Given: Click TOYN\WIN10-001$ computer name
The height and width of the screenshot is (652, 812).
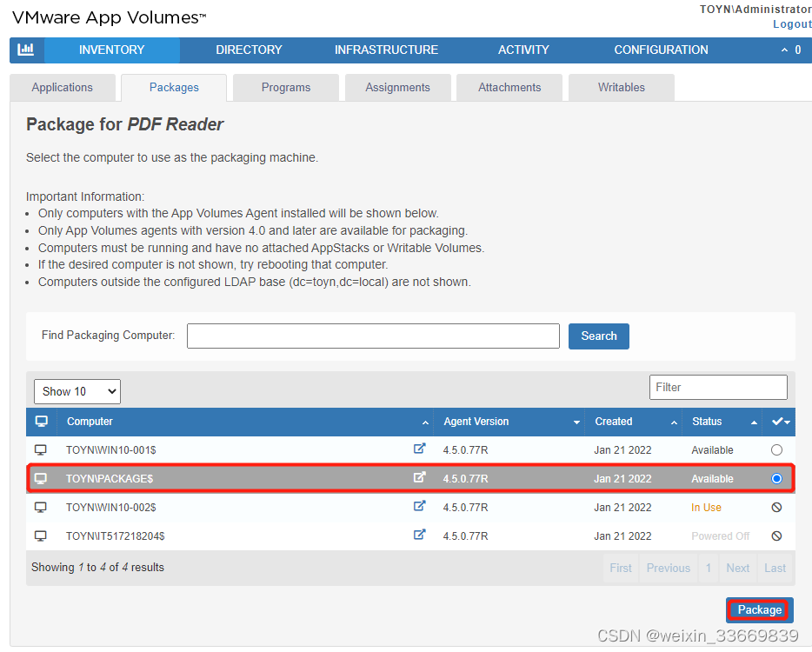Looking at the screenshot, I should pyautogui.click(x=110, y=450).
